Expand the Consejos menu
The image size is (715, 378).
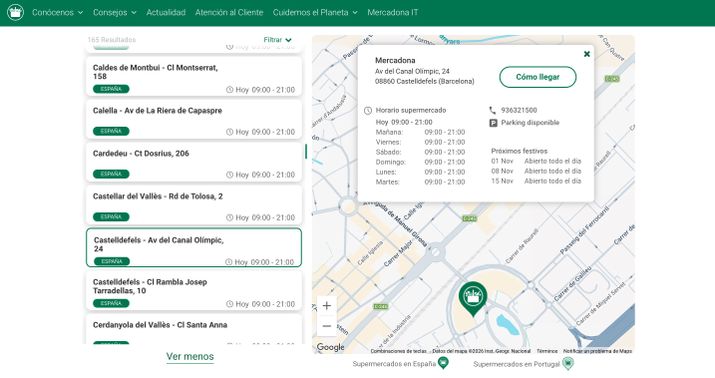(115, 12)
